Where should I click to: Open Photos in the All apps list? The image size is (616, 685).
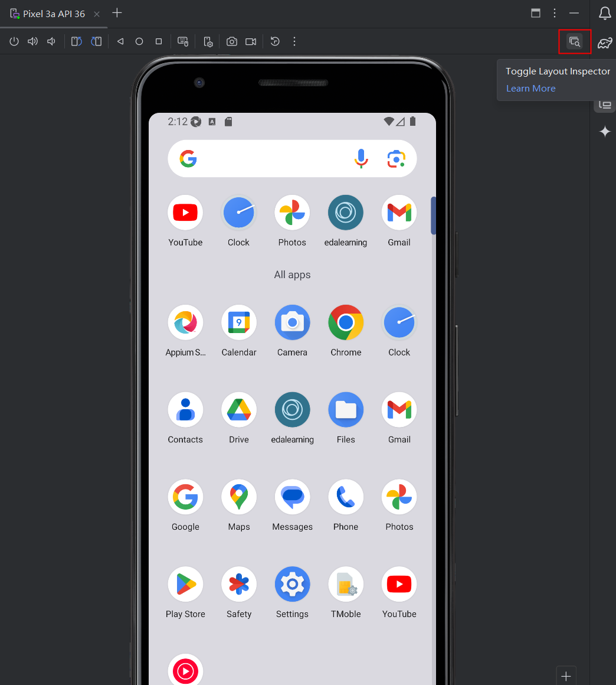[399, 506]
